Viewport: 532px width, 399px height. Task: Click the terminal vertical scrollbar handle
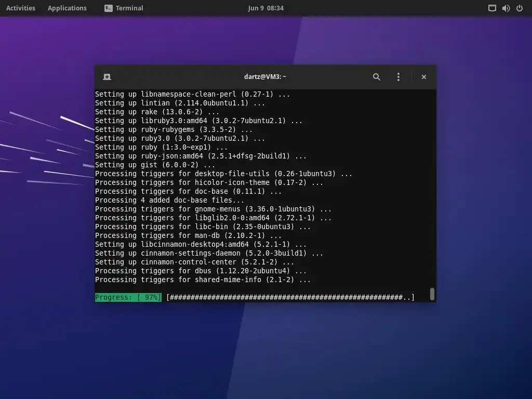point(432,294)
